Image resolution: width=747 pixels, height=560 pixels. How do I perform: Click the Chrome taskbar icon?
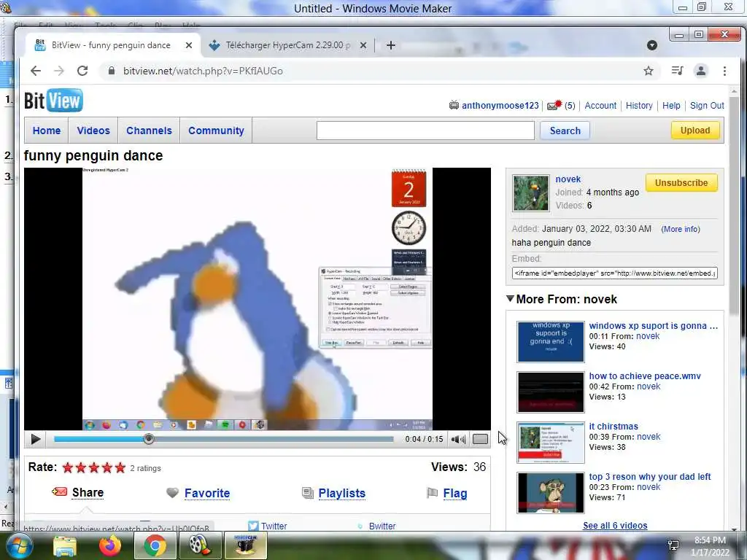click(155, 545)
